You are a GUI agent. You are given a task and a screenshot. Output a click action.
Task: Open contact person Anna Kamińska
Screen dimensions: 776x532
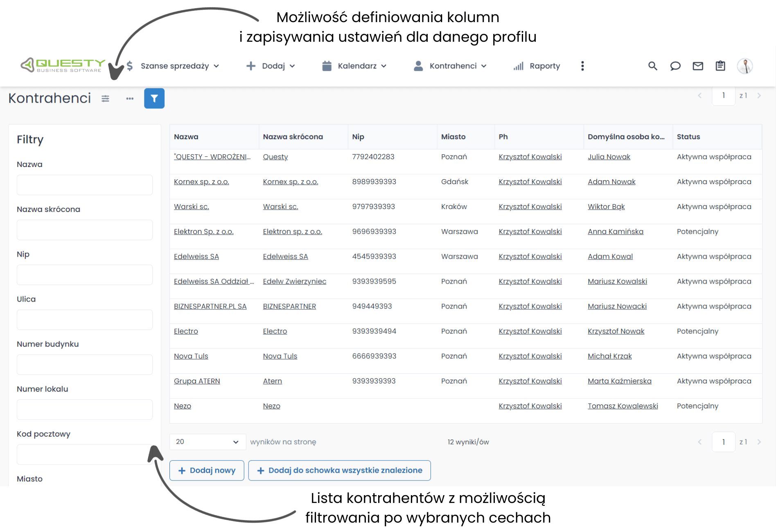616,232
